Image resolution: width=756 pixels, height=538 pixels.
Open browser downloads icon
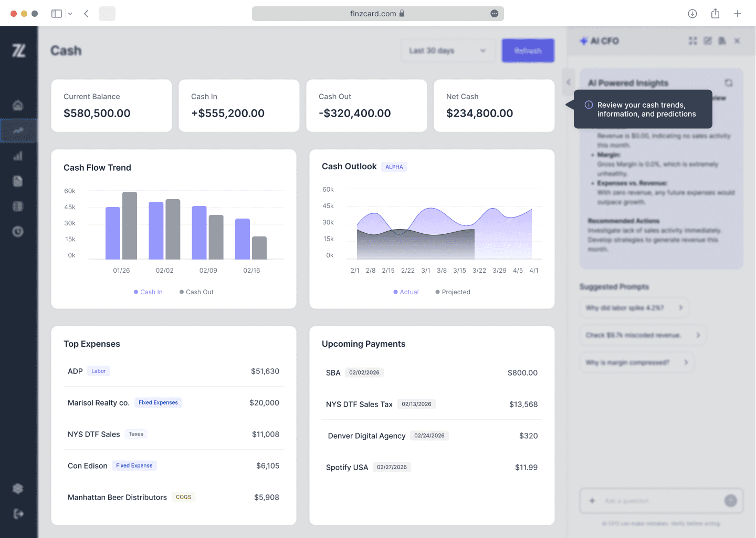[692, 14]
